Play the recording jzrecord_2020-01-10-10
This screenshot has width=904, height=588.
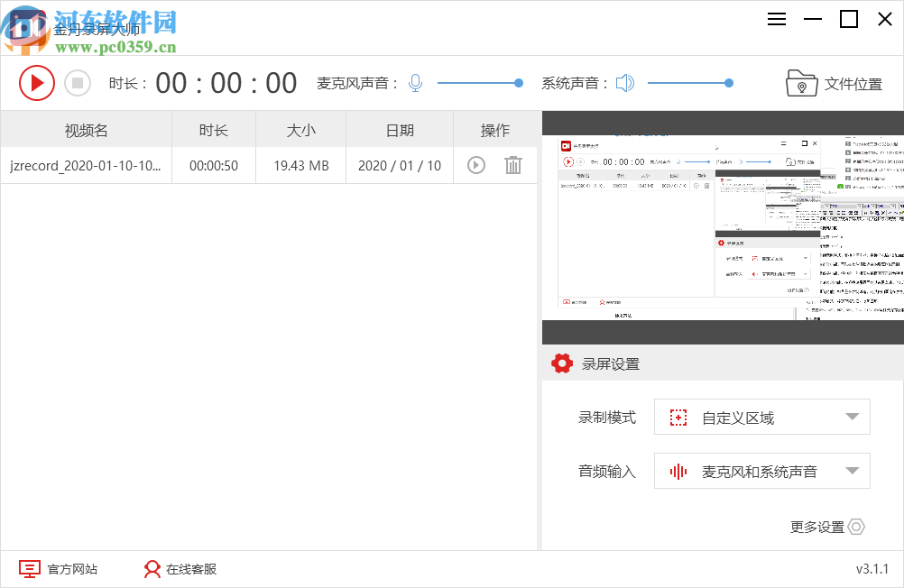pos(475,165)
